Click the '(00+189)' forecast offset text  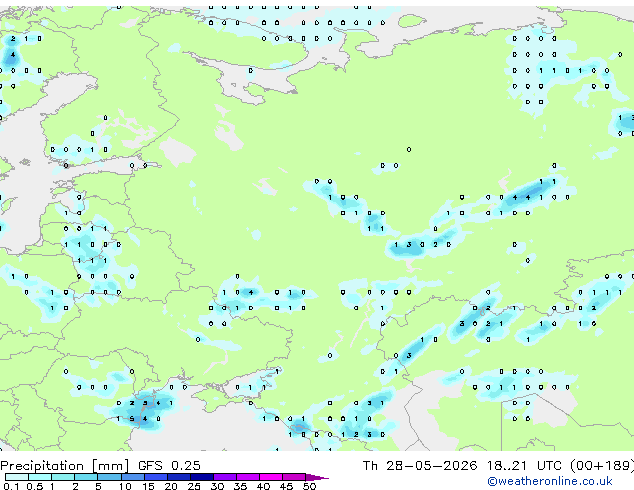pos(602,466)
